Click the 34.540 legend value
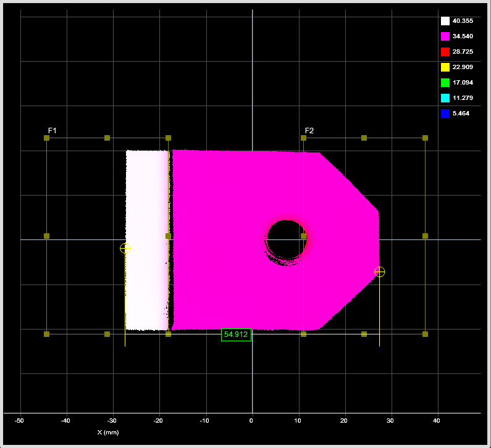Viewport: 491px width, 448px height. pos(463,36)
